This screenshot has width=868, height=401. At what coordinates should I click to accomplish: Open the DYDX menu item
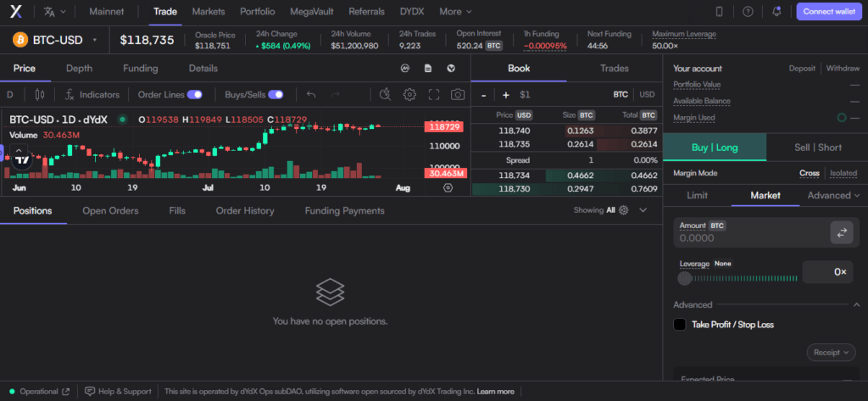412,12
